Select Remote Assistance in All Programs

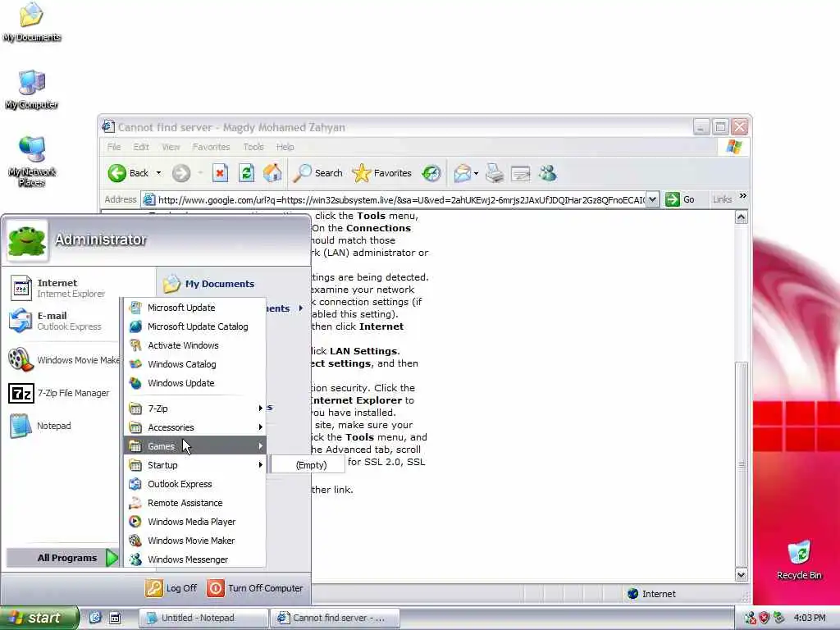pos(196,503)
